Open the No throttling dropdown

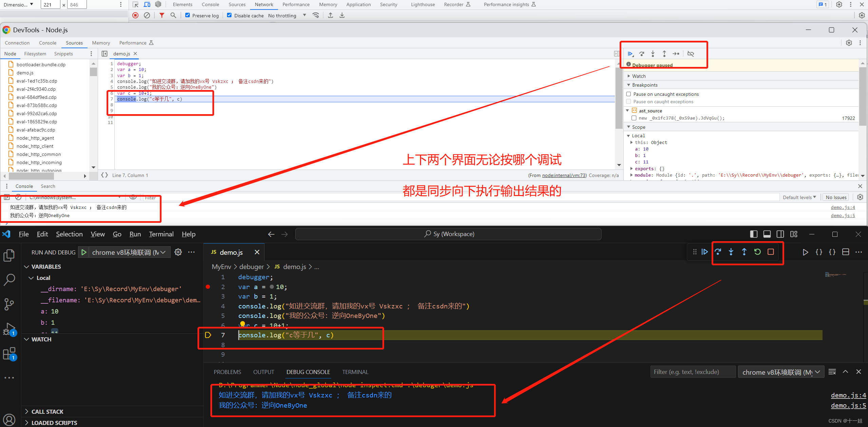pyautogui.click(x=287, y=15)
